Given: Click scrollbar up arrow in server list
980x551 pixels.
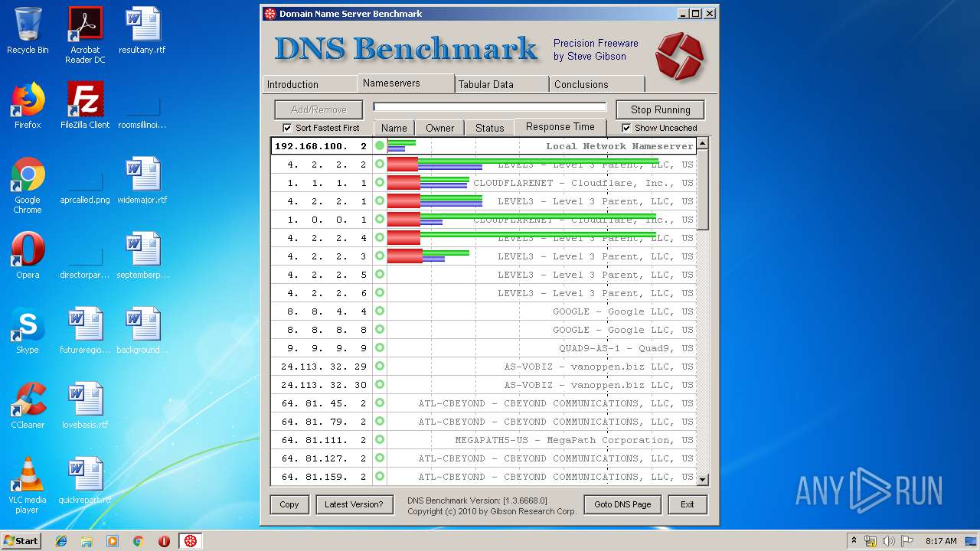Looking at the screenshot, I should click(703, 143).
